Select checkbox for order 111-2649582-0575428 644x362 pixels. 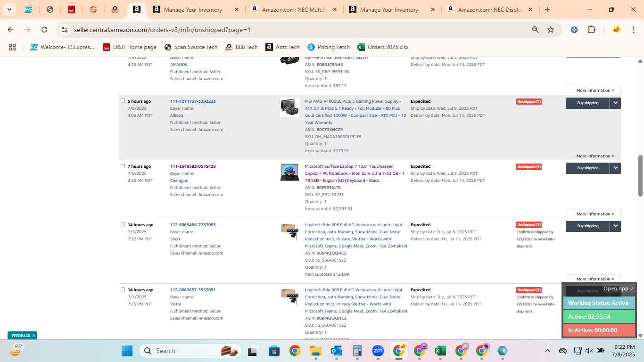click(123, 166)
